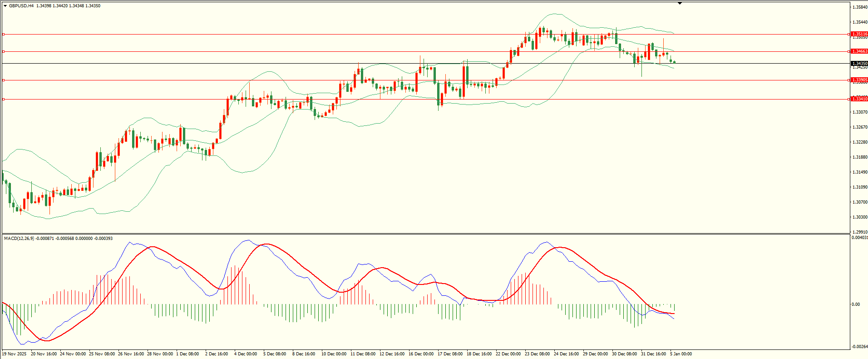Image resolution: width=868 pixels, height=359 pixels.
Task: Click the 1.31490 value on price scale
Action: pos(860,172)
